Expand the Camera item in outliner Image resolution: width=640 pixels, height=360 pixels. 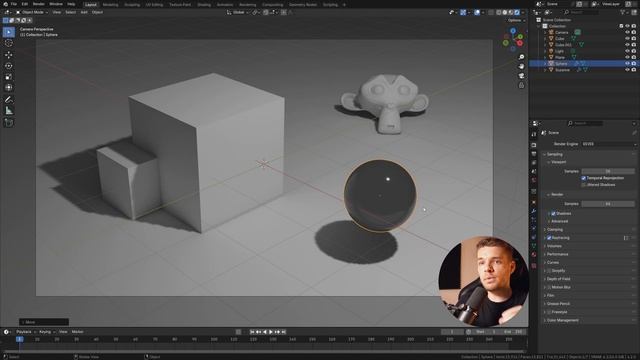click(545, 32)
